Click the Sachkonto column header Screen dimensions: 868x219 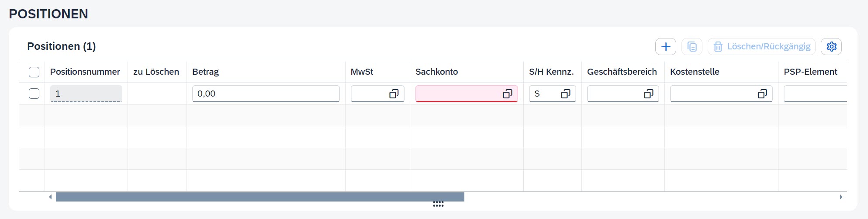coord(436,72)
